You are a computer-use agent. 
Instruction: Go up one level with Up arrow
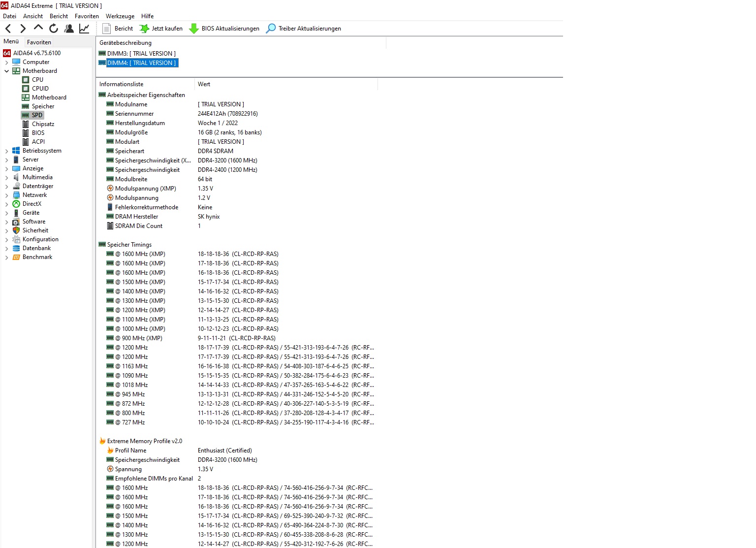coord(38,29)
